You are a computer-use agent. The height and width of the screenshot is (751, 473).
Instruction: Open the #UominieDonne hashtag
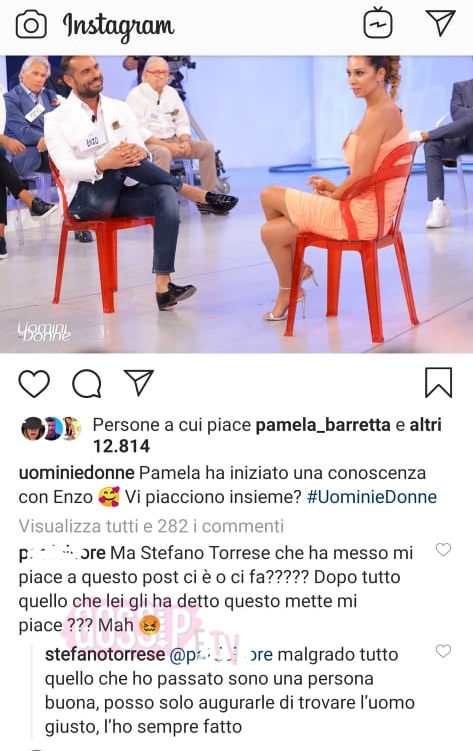372,497
